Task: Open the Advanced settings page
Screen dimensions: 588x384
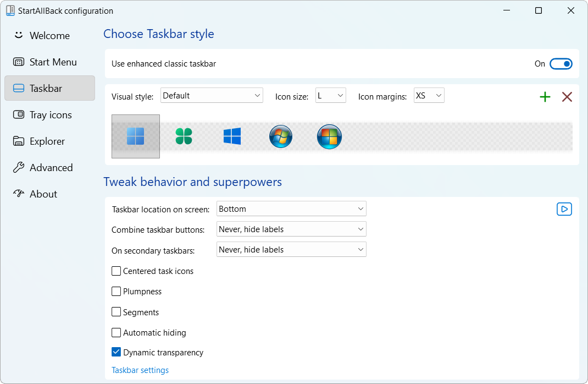Action: coord(49,167)
